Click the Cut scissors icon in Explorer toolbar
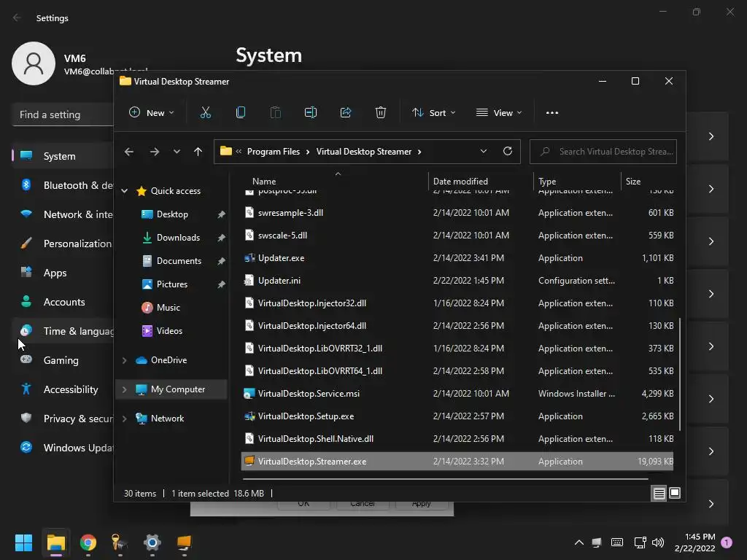The height and width of the screenshot is (560, 747). click(x=205, y=112)
